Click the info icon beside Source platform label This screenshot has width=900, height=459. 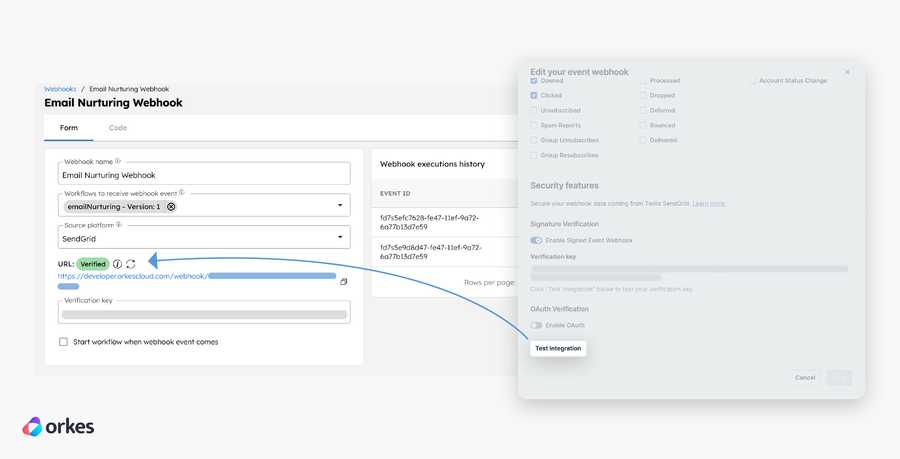click(x=119, y=225)
